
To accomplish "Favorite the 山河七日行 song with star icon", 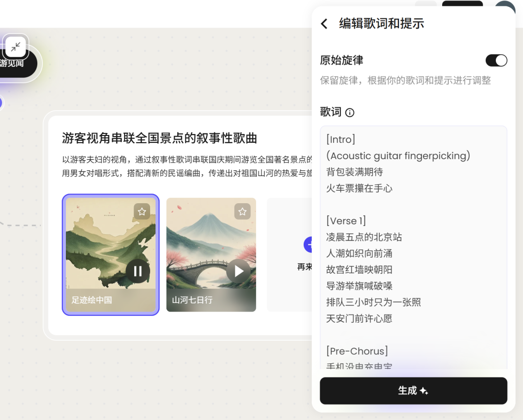I will 242,211.
